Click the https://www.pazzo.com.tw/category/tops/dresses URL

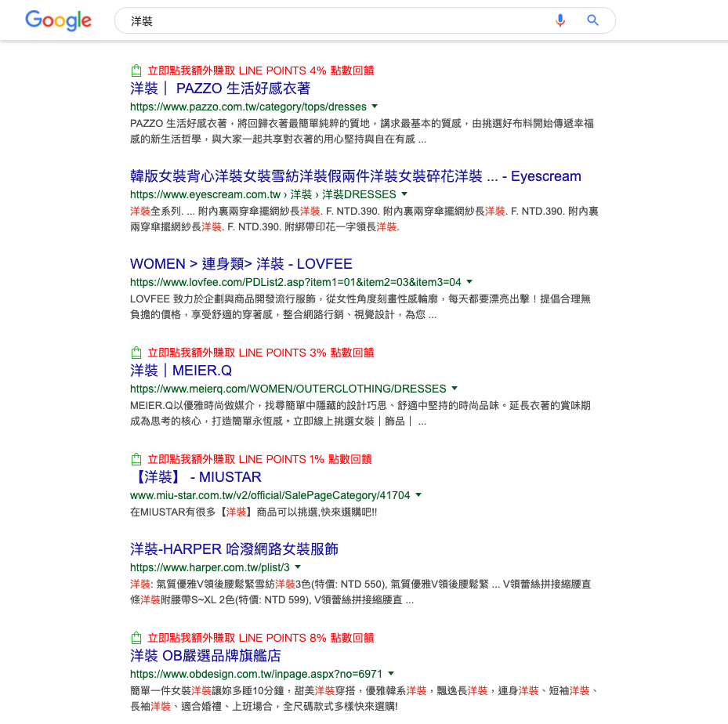(x=248, y=107)
